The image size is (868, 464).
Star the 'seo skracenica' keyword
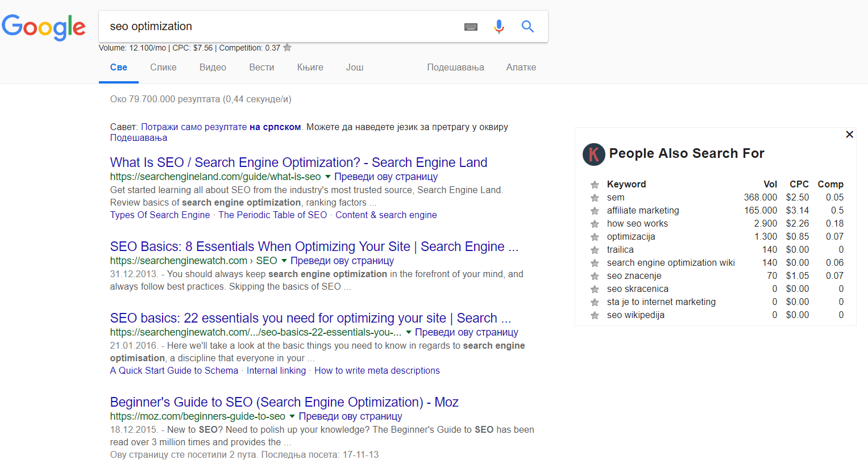click(595, 289)
